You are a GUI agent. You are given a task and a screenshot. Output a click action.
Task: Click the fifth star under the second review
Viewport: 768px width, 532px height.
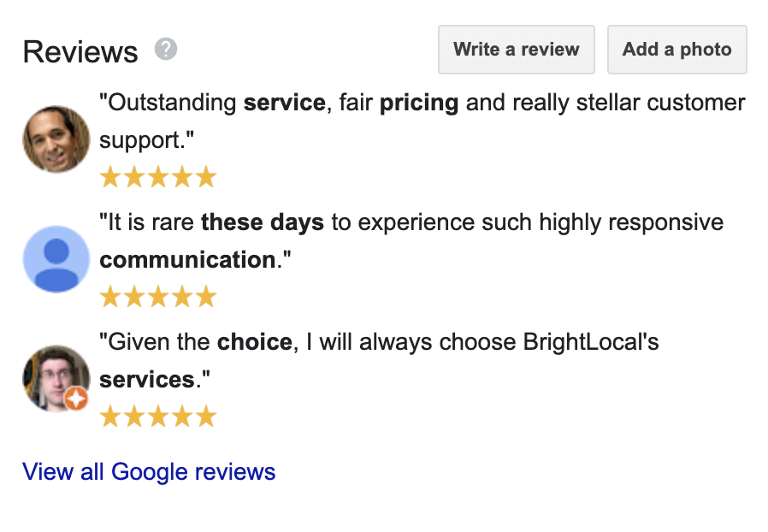pyautogui.click(x=206, y=296)
